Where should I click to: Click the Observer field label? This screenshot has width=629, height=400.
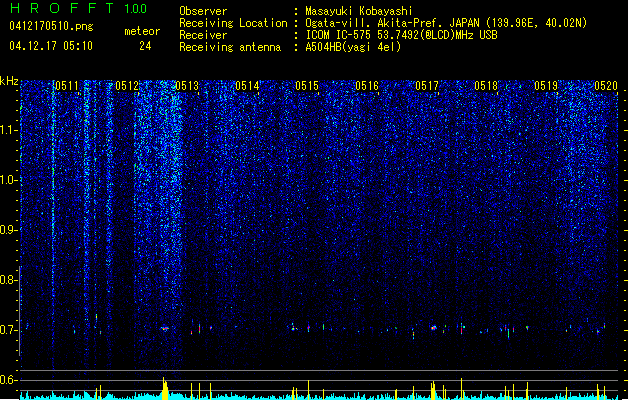click(203, 11)
